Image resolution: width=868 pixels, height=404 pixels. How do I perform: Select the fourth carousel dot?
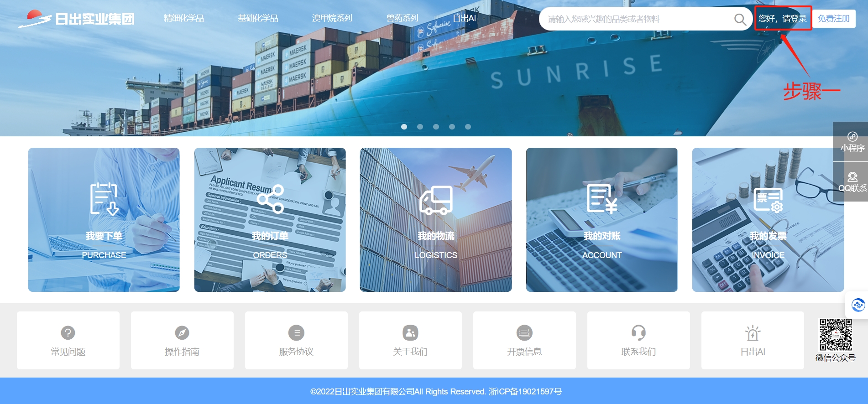pyautogui.click(x=452, y=127)
